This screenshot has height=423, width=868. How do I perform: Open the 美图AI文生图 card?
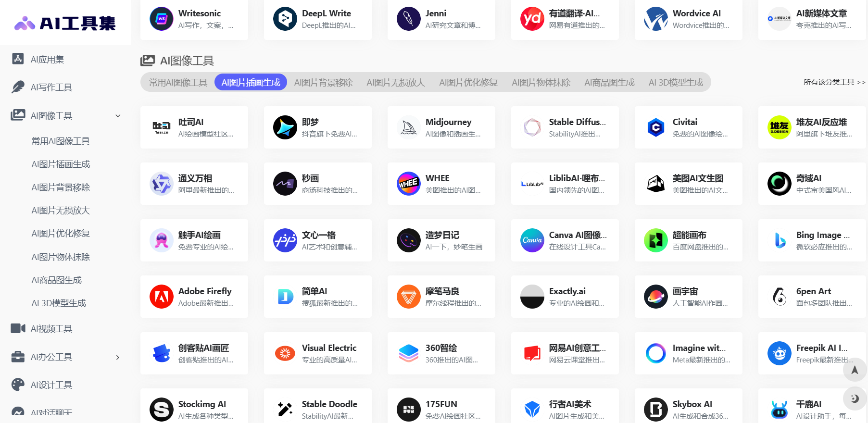688,184
